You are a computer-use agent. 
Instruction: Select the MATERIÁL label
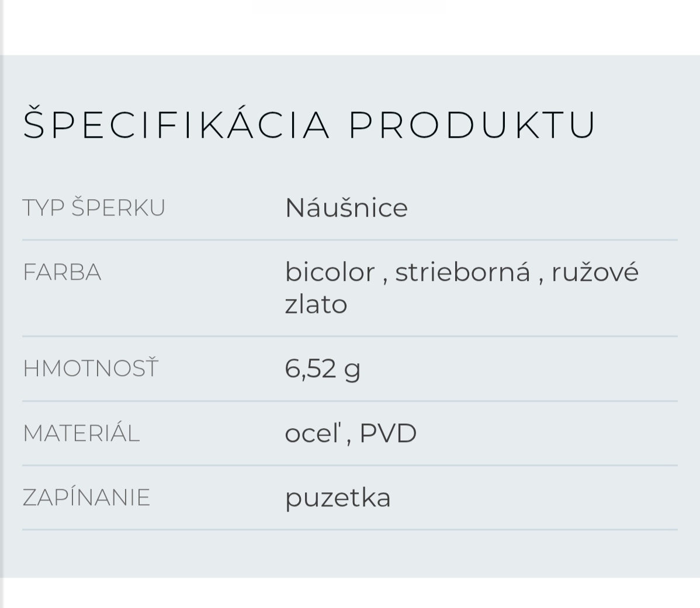tap(81, 433)
